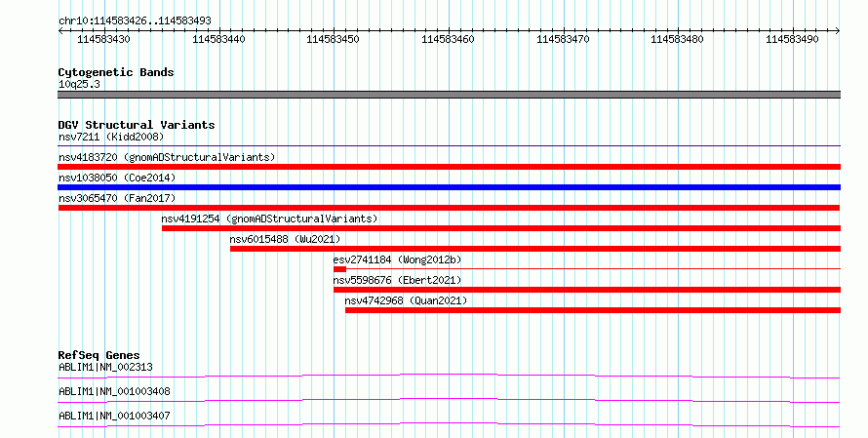Click the red nsv4183720 variant bar
868x438 pixels.
point(449,167)
